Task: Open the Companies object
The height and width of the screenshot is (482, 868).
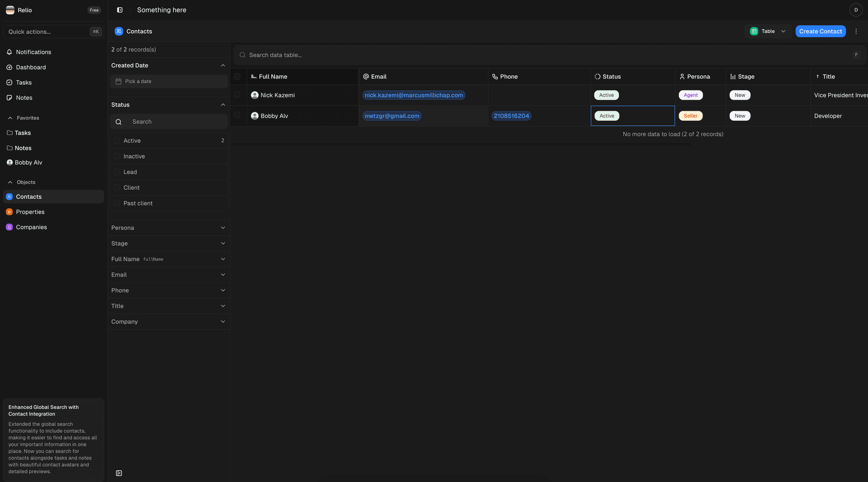Action: click(31, 227)
